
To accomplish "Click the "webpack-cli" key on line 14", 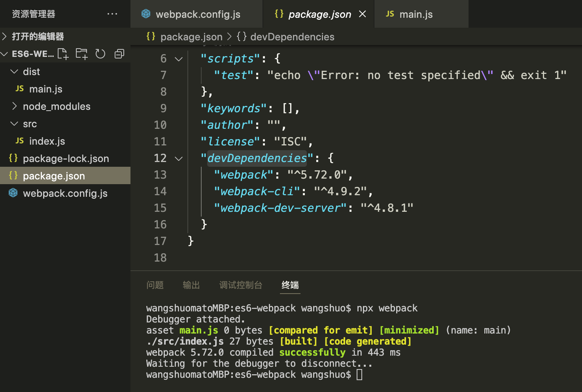I will click(x=257, y=191).
